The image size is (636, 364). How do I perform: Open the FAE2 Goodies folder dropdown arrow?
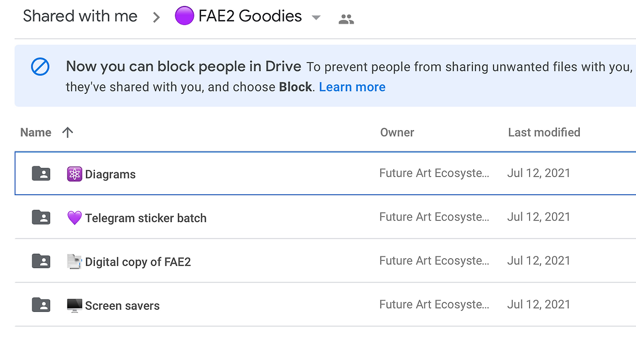pyautogui.click(x=316, y=18)
